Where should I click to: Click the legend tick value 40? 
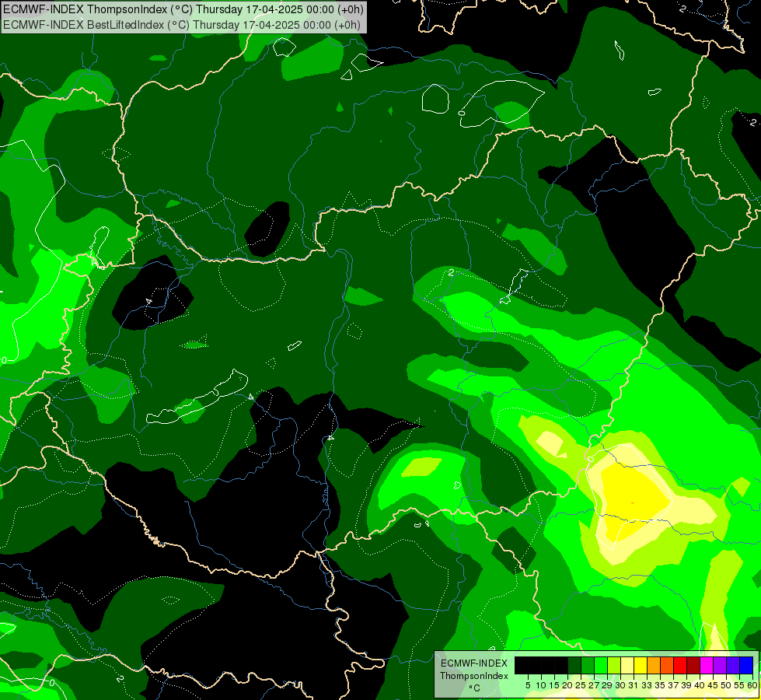coord(700,685)
